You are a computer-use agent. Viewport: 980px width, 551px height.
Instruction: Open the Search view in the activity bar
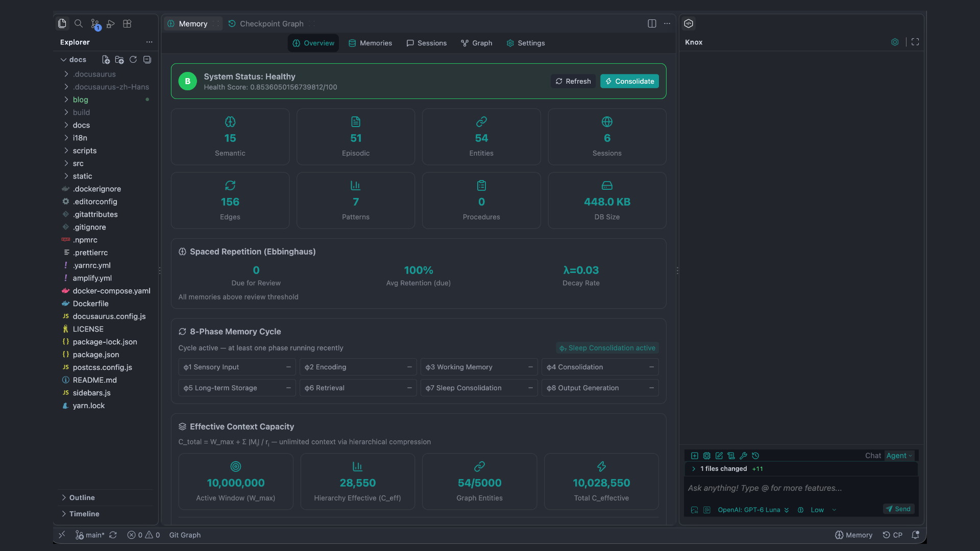79,23
